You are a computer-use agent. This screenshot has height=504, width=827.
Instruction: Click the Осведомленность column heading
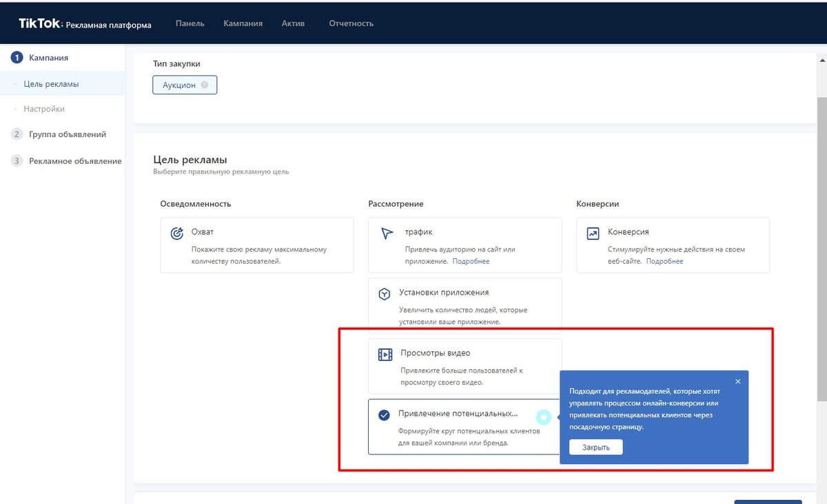[x=196, y=204]
